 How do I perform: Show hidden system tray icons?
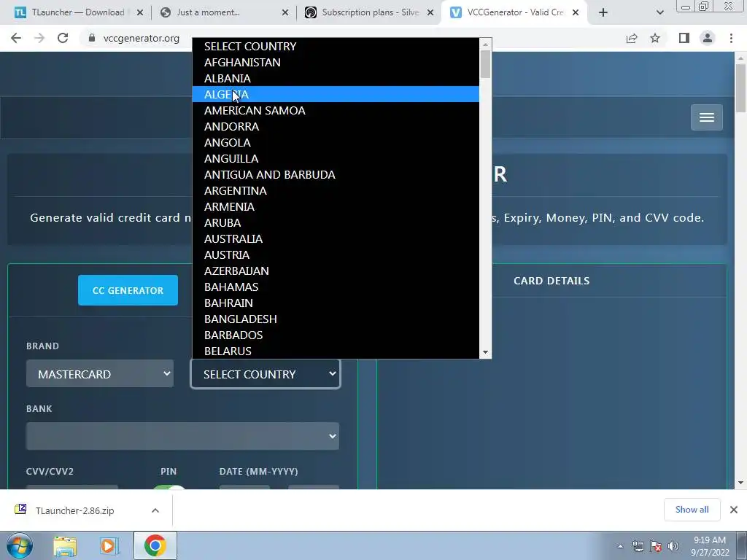[x=620, y=546]
